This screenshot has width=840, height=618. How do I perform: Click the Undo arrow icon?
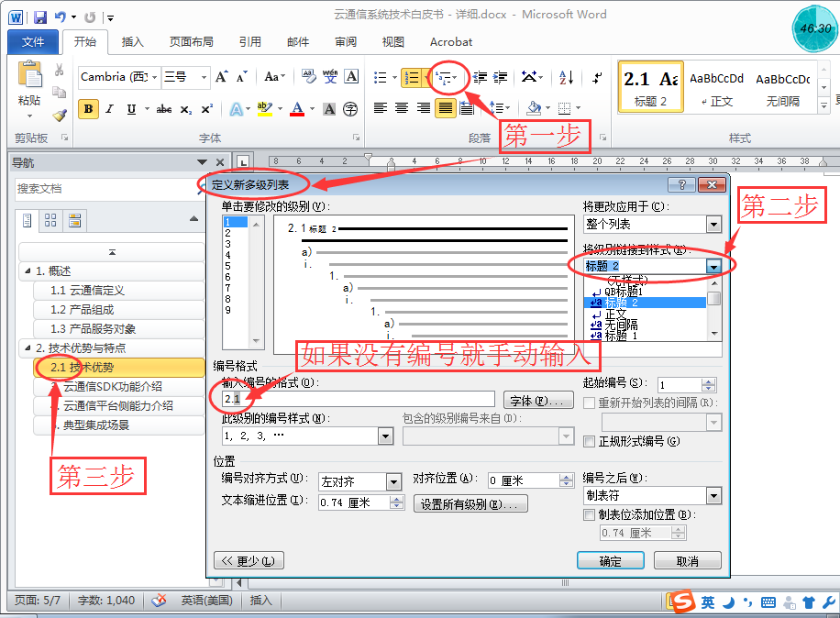60,17
